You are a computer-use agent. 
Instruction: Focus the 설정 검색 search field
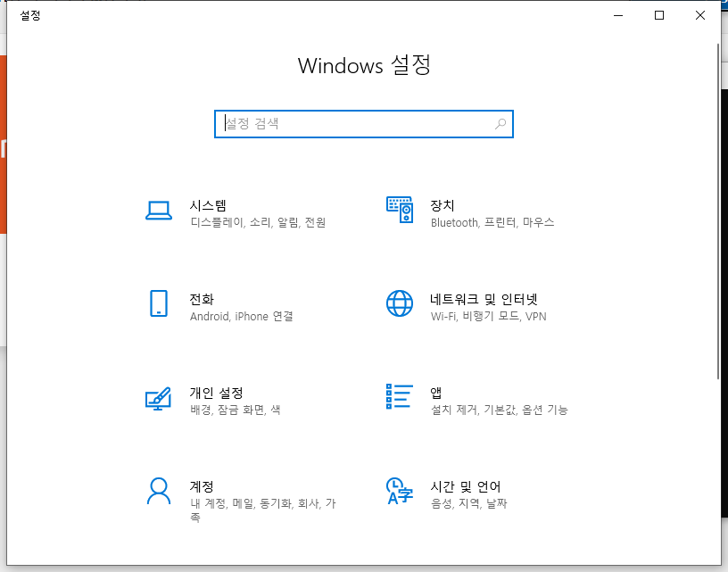click(364, 124)
